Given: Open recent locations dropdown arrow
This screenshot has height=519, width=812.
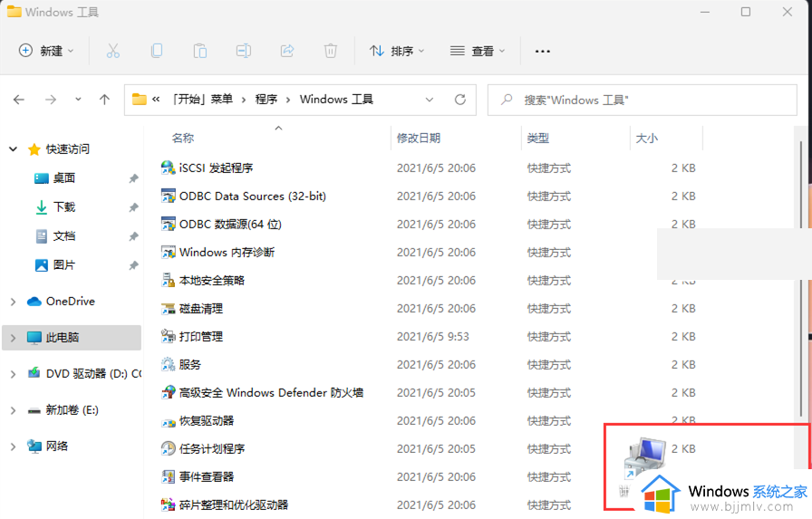Looking at the screenshot, I should tap(78, 99).
